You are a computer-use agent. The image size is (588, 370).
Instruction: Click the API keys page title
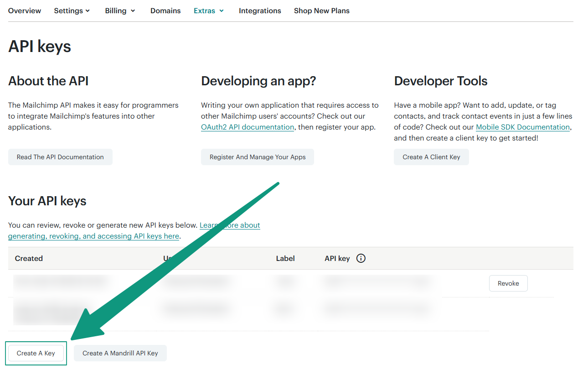(40, 46)
